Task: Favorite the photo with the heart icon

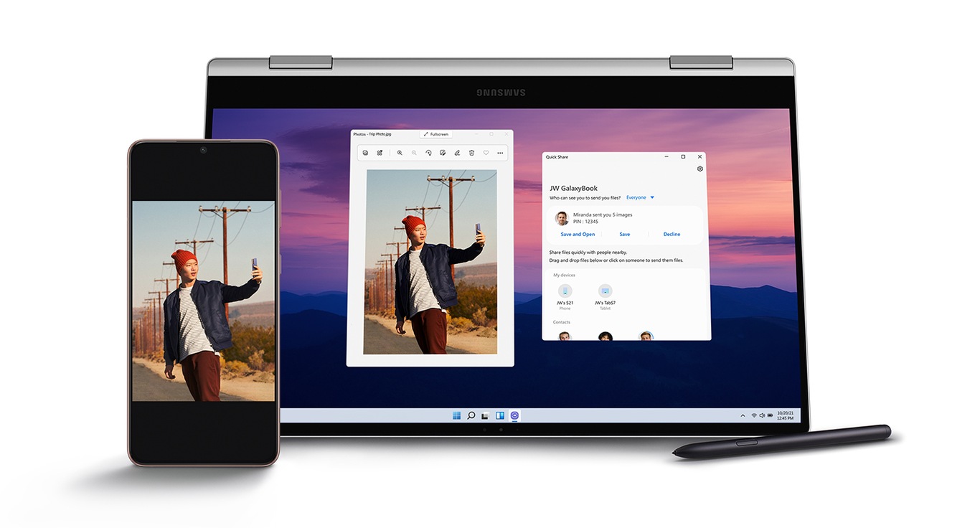Action: (x=486, y=153)
